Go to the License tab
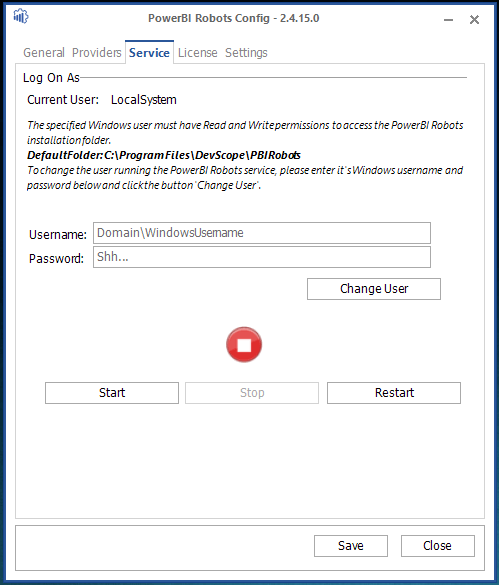 [x=197, y=53]
